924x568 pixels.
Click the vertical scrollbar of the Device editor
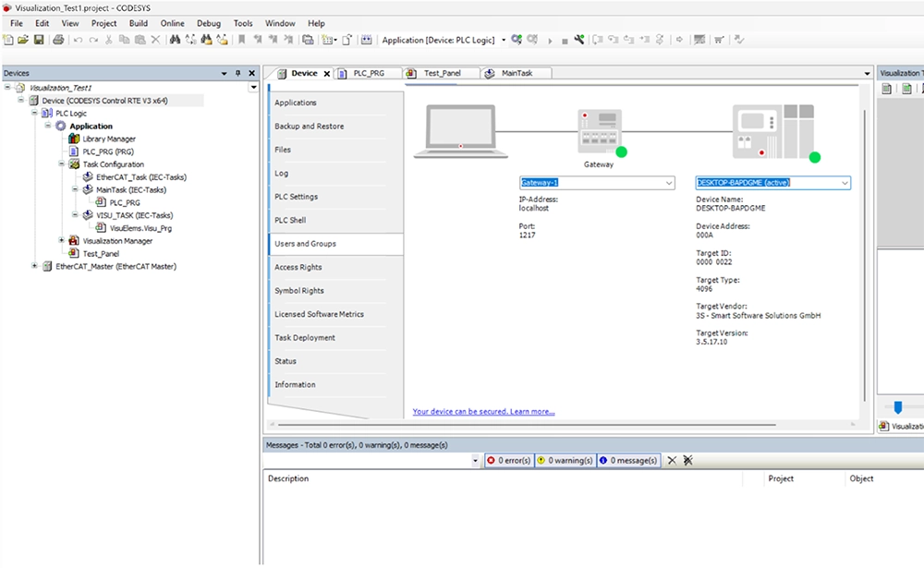click(x=865, y=255)
